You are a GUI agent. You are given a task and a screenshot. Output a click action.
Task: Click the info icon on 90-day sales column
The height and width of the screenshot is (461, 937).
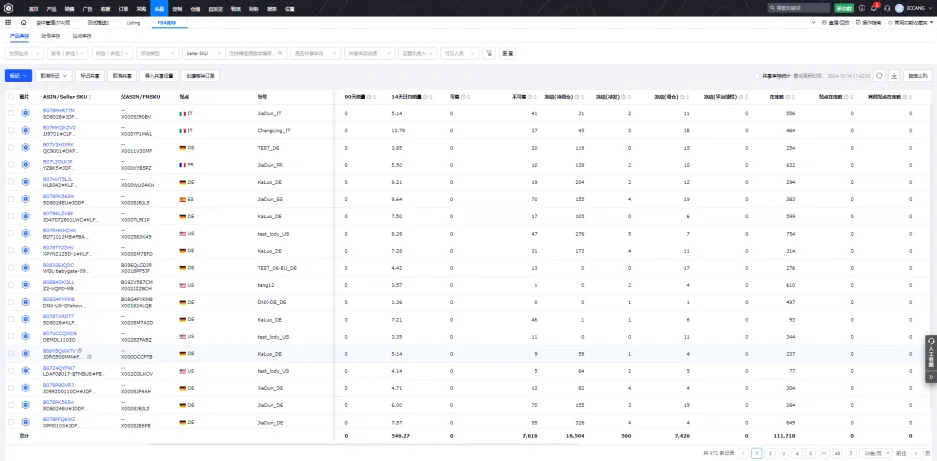pyautogui.click(x=369, y=96)
